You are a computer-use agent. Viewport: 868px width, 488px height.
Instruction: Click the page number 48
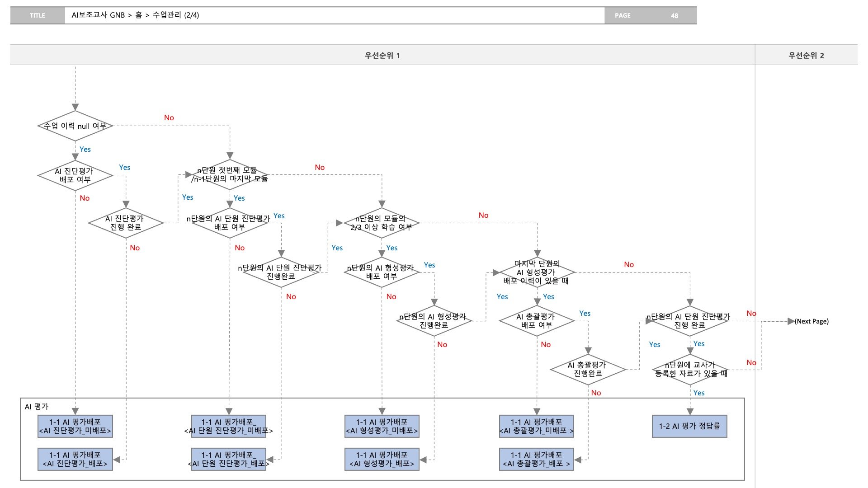click(x=674, y=15)
